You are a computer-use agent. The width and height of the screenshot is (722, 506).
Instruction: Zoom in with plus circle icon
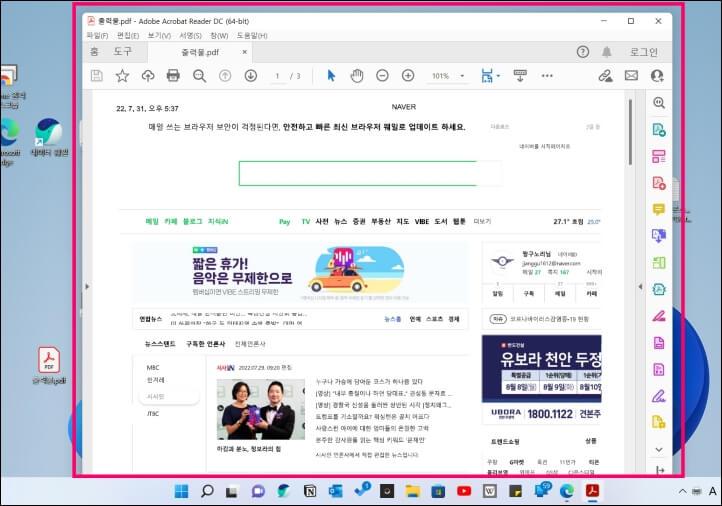pyautogui.click(x=408, y=76)
